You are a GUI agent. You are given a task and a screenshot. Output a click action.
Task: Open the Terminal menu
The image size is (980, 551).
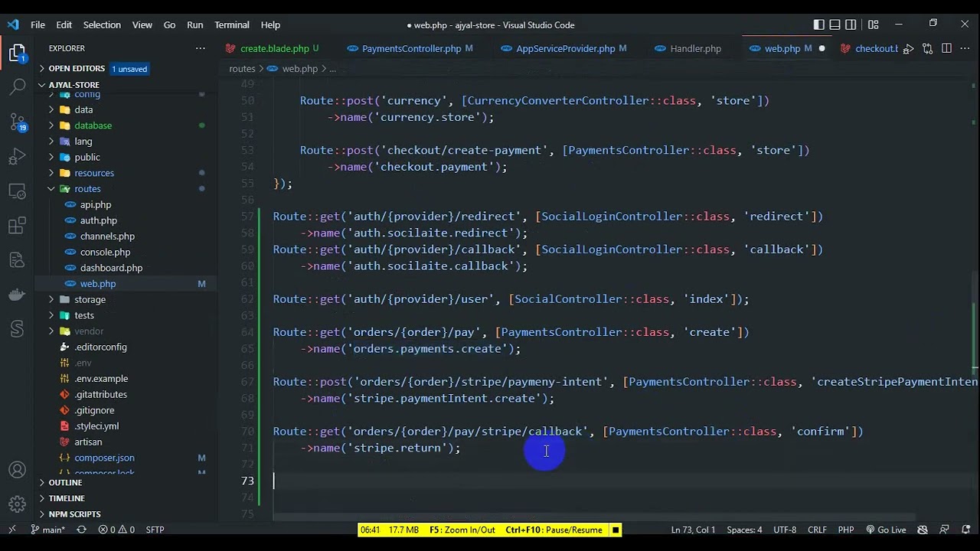click(x=232, y=24)
